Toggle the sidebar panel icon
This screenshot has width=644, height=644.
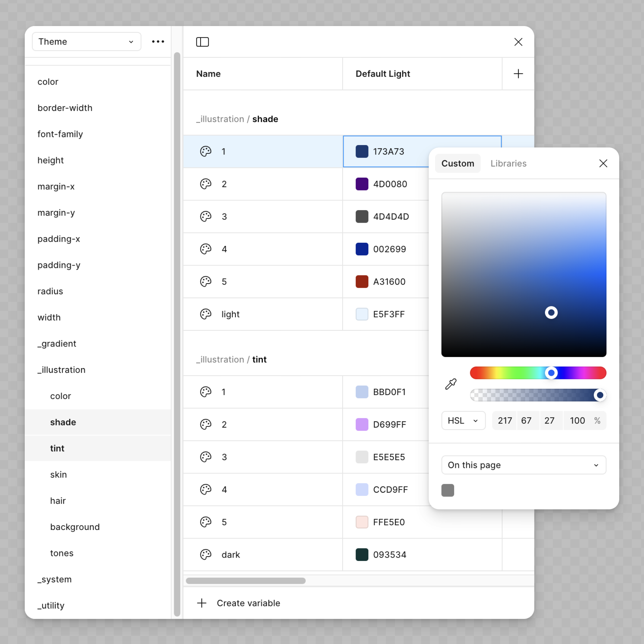click(202, 42)
